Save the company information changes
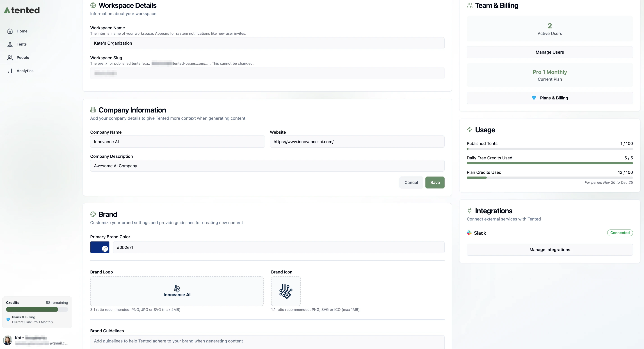 (435, 182)
